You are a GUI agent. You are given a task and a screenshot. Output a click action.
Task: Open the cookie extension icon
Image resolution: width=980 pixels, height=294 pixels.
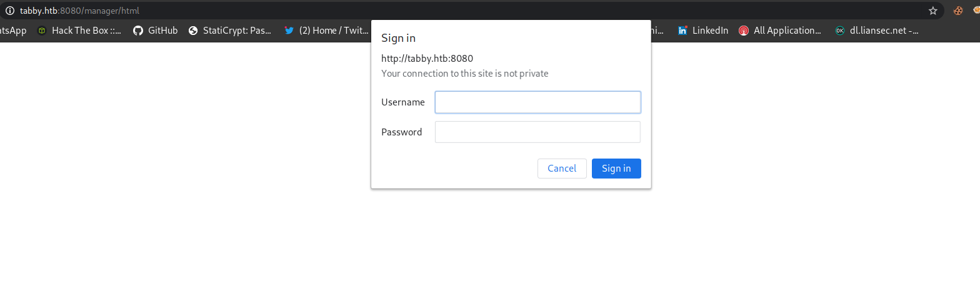point(957,10)
